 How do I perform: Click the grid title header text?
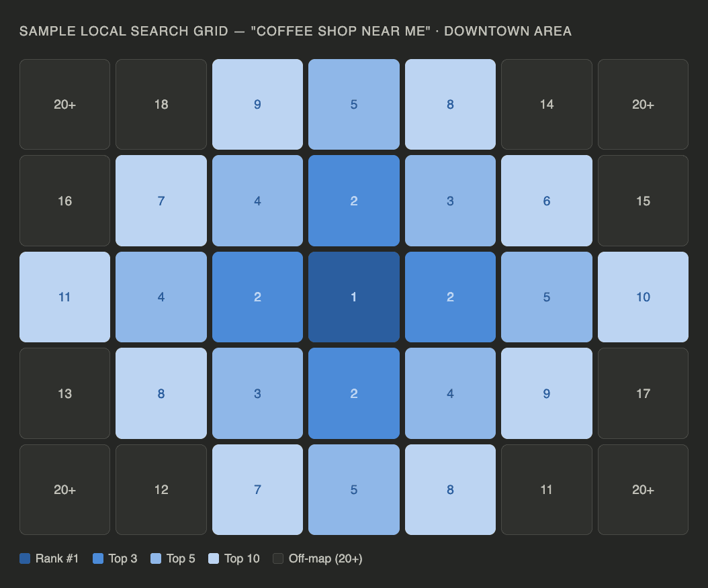point(296,31)
